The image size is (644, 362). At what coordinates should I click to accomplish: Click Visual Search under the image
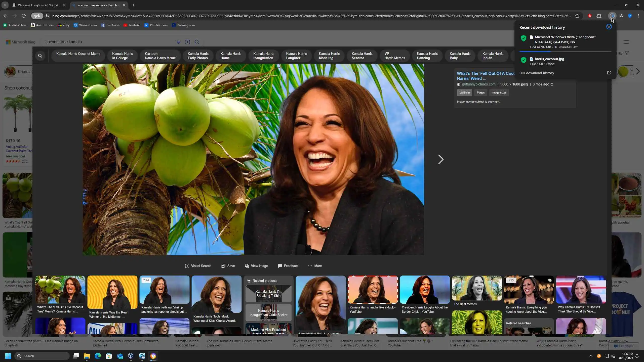(198, 266)
